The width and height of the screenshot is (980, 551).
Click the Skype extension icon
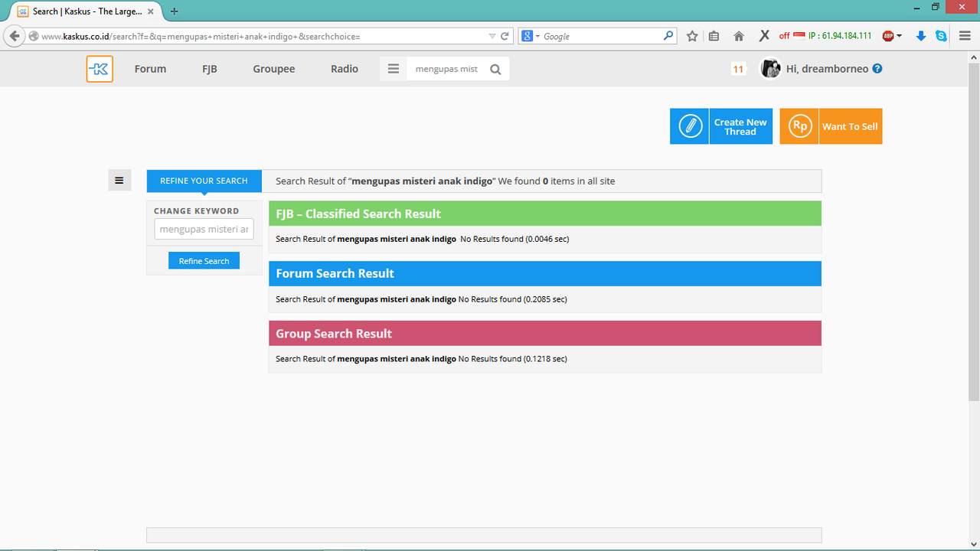[x=941, y=36]
